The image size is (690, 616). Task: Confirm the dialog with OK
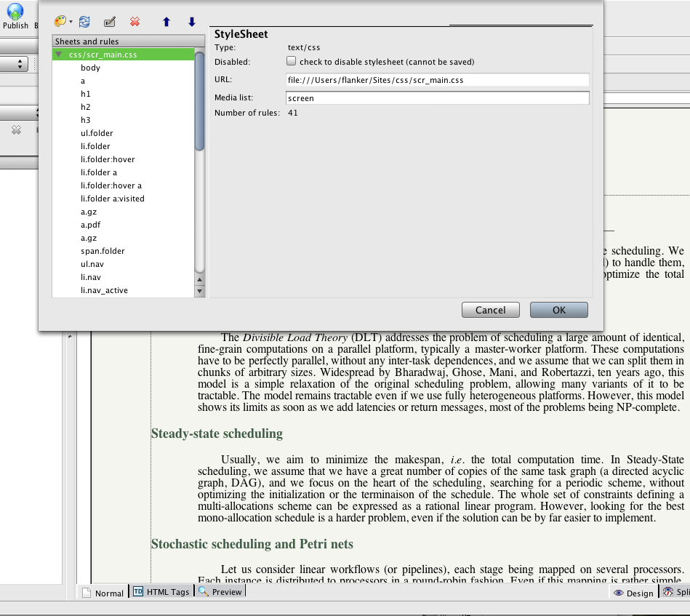pyautogui.click(x=558, y=310)
